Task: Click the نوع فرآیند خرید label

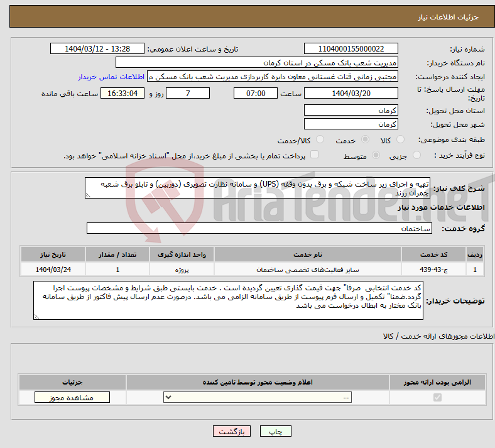Action: click(x=459, y=155)
